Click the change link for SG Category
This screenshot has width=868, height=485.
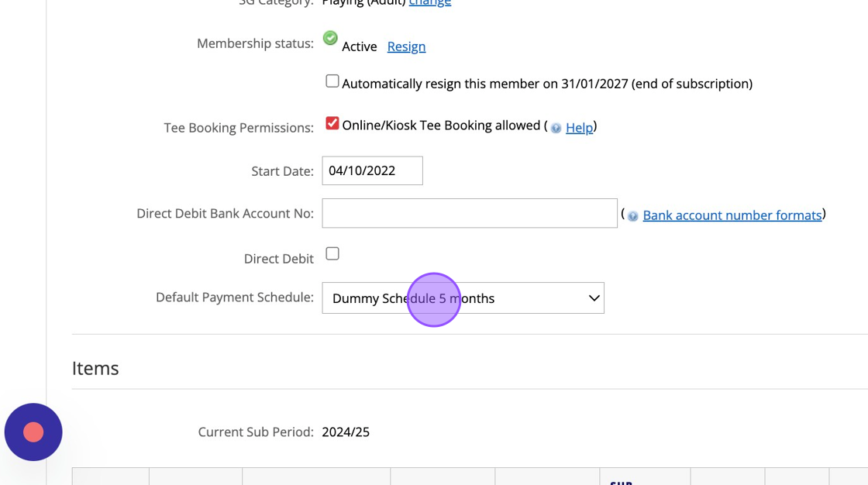[430, 3]
